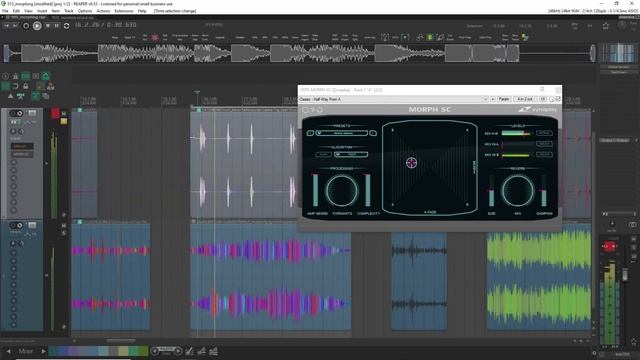Click the Reverb Damping slider
Screen dimensions: 640x360
pyautogui.click(x=544, y=191)
